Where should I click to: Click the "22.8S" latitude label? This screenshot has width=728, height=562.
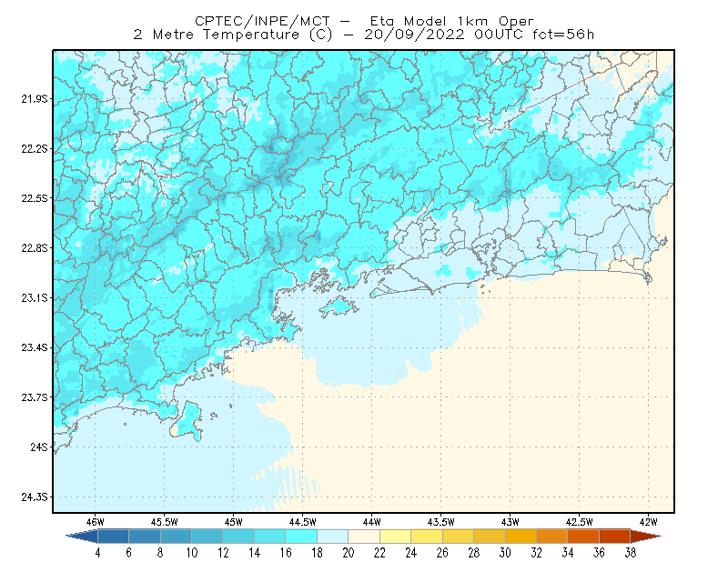[35, 248]
